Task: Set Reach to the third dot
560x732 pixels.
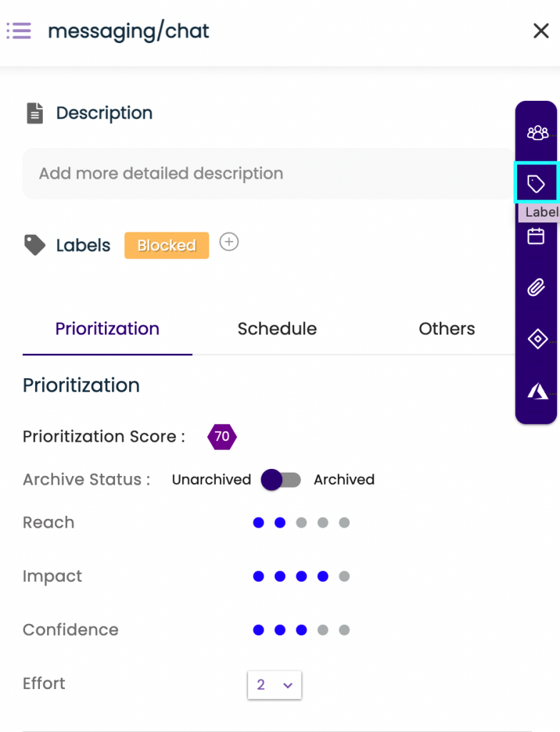Action: [x=301, y=523]
